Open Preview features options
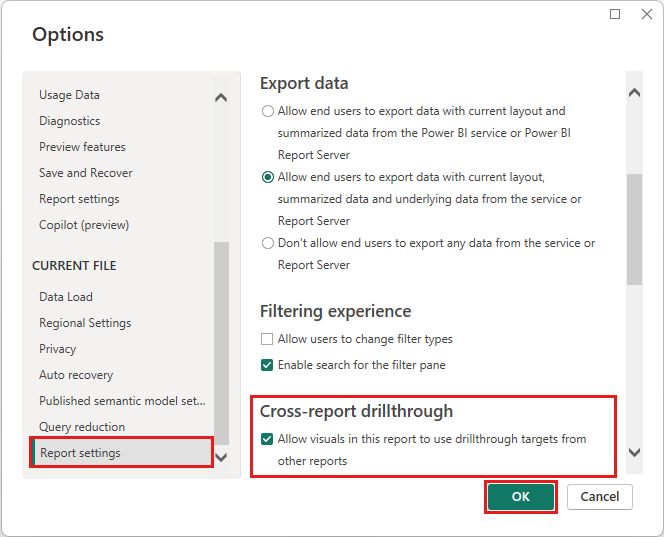The height and width of the screenshot is (537, 664). (82, 147)
